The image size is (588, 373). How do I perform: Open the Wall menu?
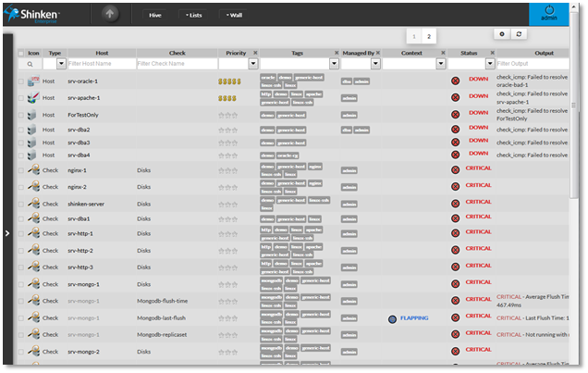coord(234,15)
